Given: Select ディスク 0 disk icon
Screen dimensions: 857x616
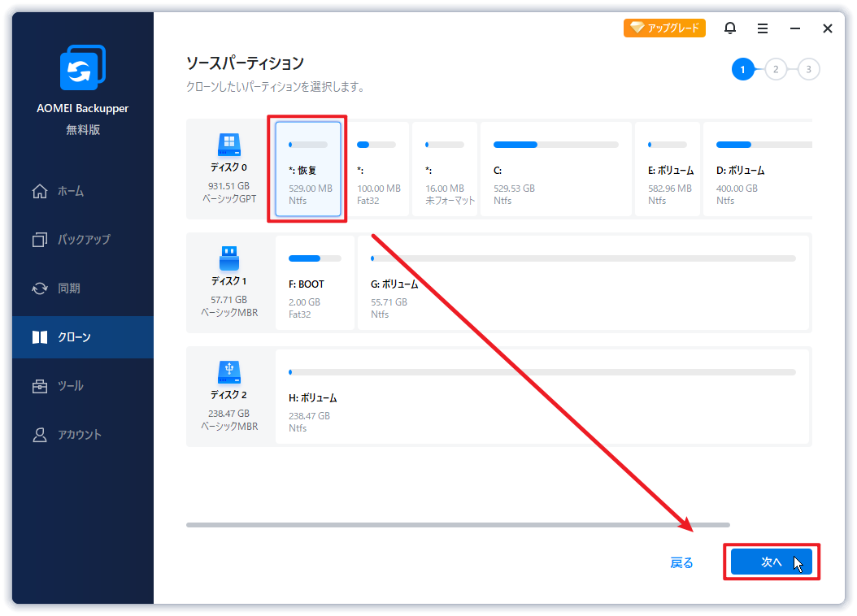Looking at the screenshot, I should 229,145.
